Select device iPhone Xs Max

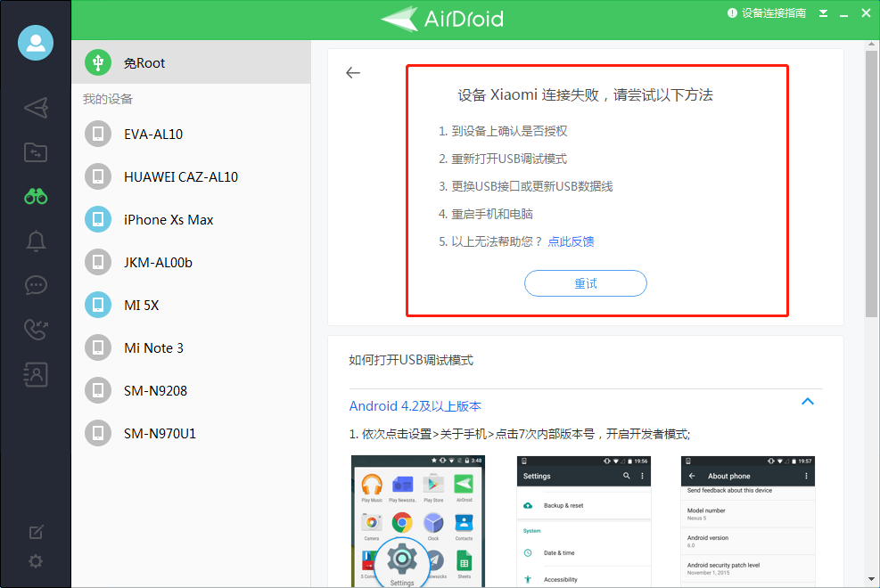191,220
